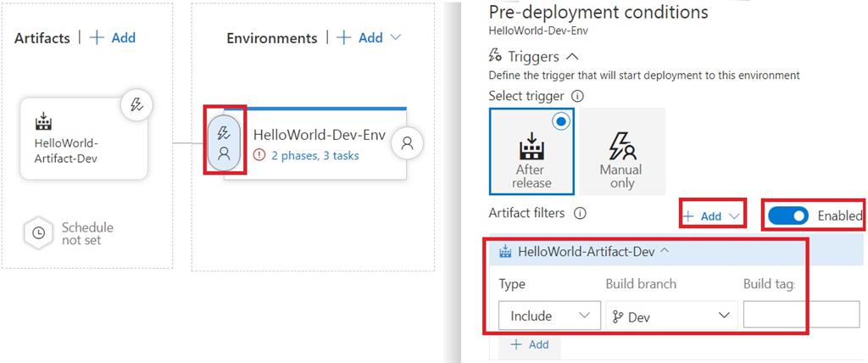Viewport: 868px width, 363px height.
Task: Click Add next to Artifacts
Action: tap(113, 37)
